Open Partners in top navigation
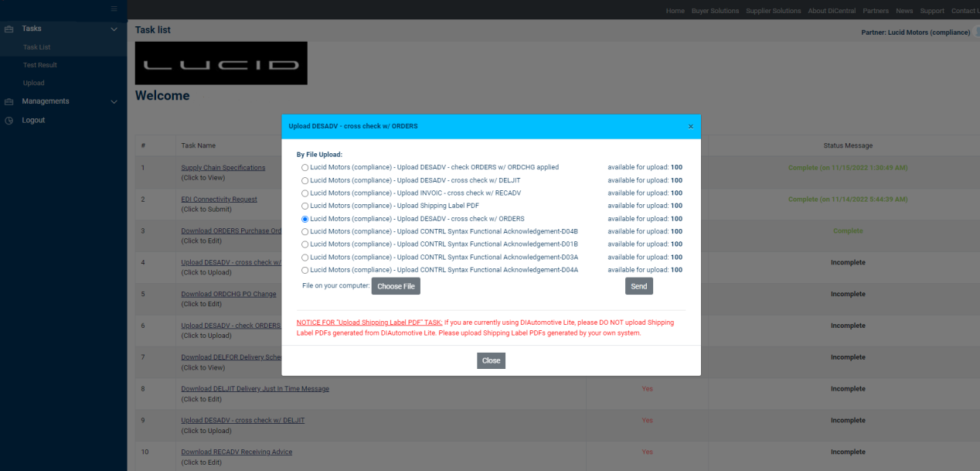Screen dimensions: 980x471 click(876, 11)
